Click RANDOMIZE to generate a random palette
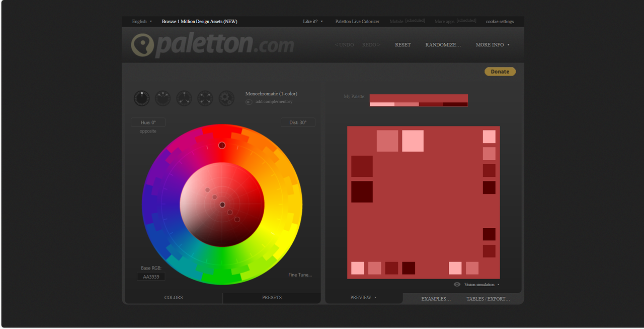The height and width of the screenshot is (329, 644). point(443,45)
